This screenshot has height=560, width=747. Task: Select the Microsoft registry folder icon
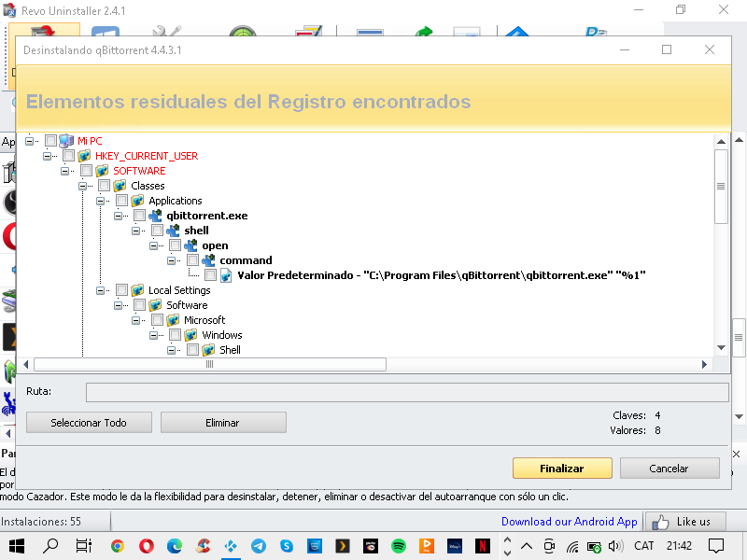[173, 320]
